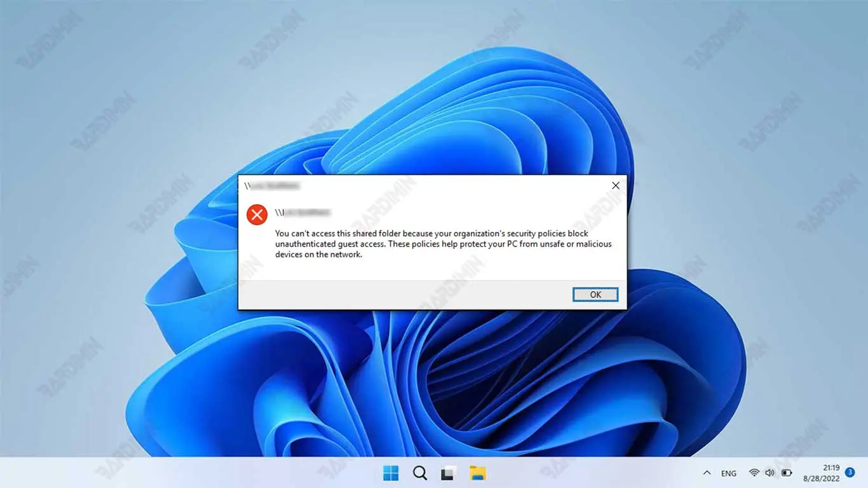Open the calendar via clock 21:19

[831, 468]
